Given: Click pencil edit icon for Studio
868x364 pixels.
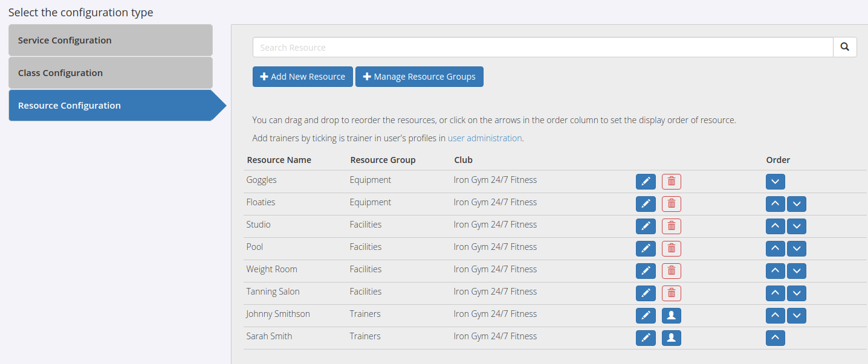Looking at the screenshot, I should point(646,226).
